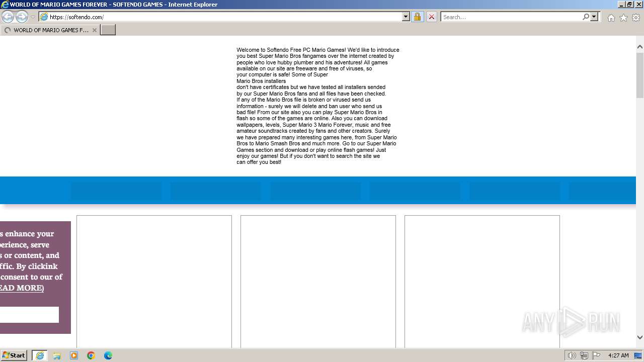Click the middle empty game thumbnail box
Image resolution: width=644 pixels, height=362 pixels.
point(318,282)
